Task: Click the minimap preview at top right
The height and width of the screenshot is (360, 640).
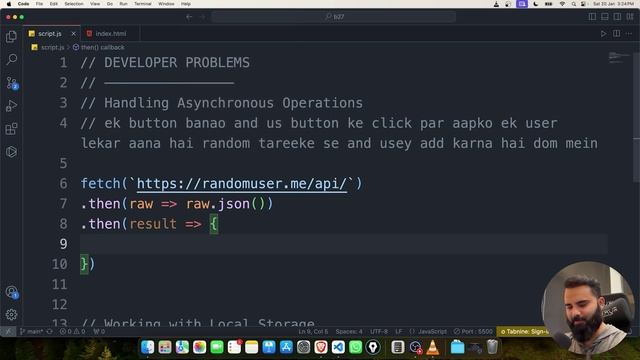Action: click(619, 58)
